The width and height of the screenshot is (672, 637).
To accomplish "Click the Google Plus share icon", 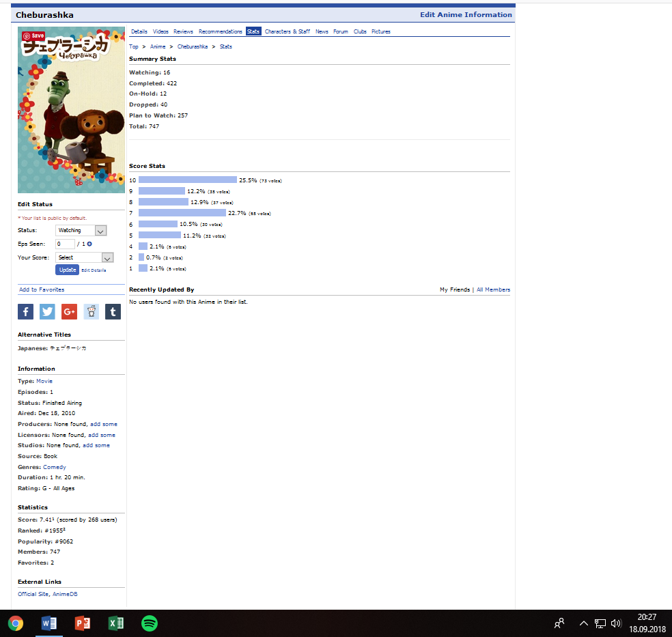I will click(x=69, y=311).
